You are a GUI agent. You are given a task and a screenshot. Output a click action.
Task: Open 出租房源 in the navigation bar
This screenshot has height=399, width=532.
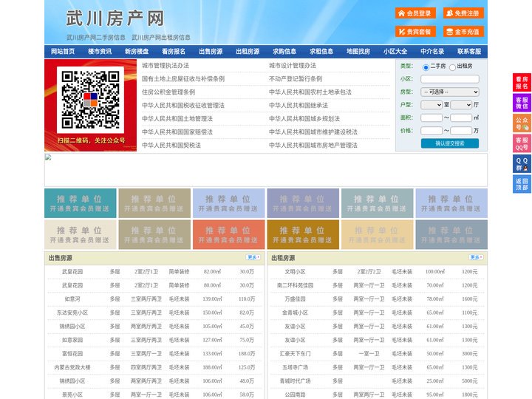248,52
